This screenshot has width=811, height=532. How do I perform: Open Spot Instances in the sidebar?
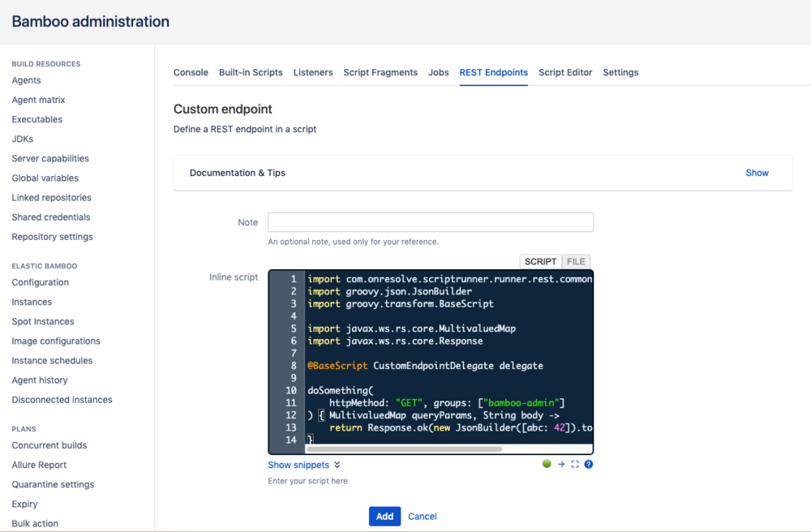pyautogui.click(x=43, y=322)
